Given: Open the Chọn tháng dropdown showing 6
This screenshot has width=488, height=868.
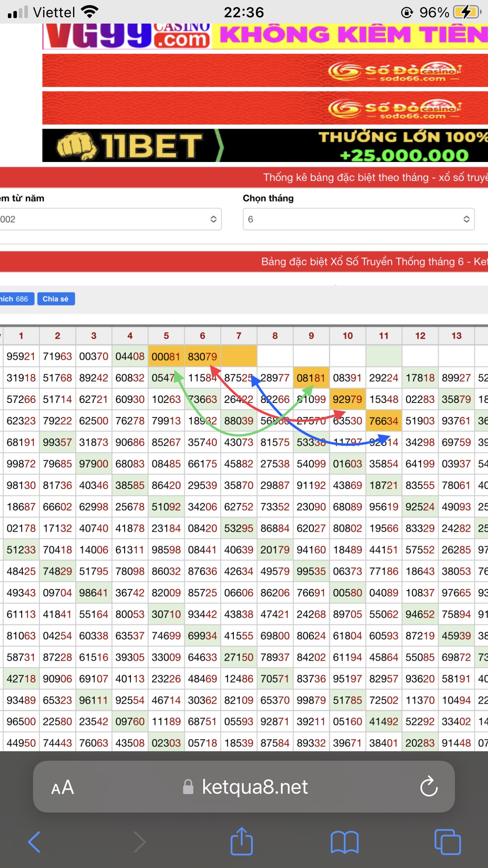Looking at the screenshot, I should 358,219.
